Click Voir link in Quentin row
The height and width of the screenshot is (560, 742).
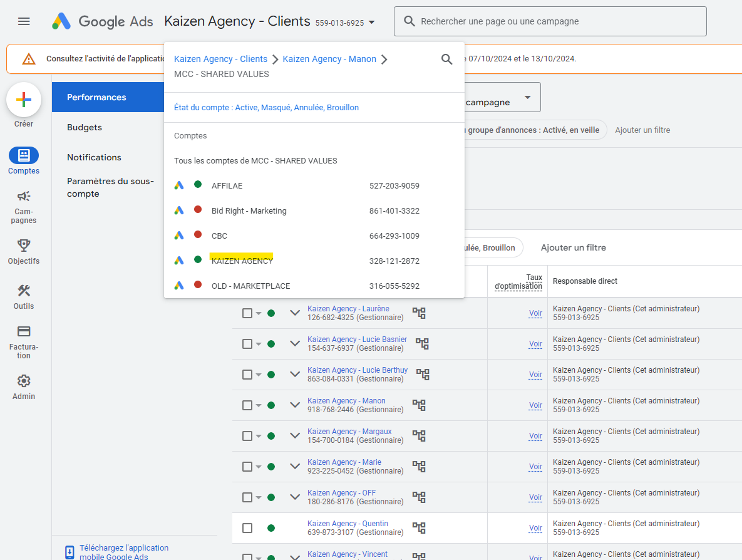tap(535, 528)
